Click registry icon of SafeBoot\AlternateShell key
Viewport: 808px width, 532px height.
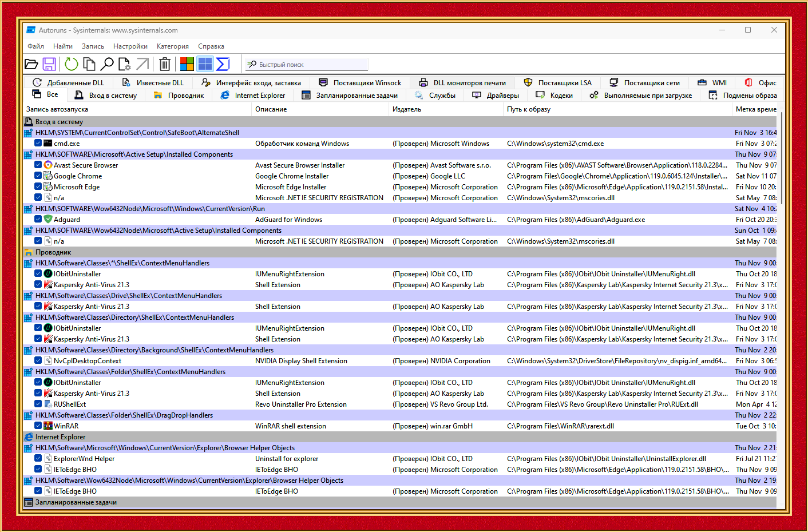click(28, 133)
